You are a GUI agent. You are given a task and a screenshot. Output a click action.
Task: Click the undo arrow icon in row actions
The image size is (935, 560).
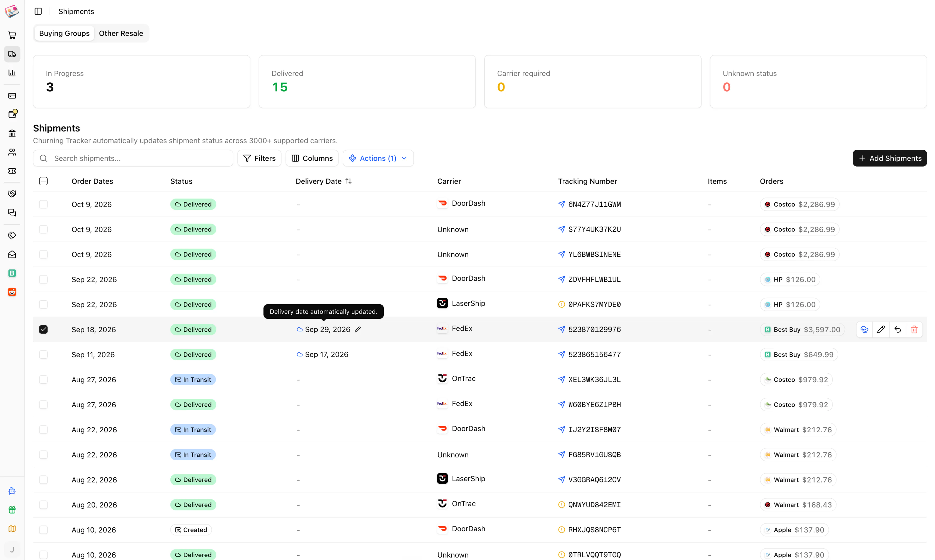point(898,329)
